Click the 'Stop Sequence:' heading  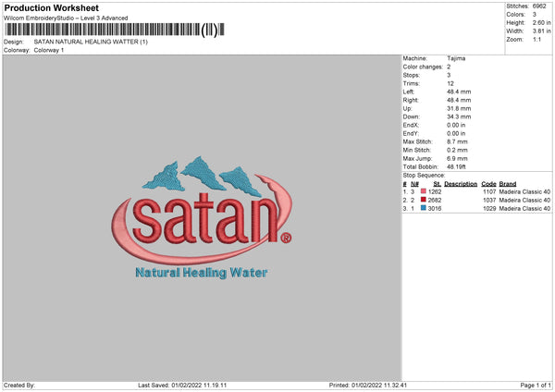(424, 176)
